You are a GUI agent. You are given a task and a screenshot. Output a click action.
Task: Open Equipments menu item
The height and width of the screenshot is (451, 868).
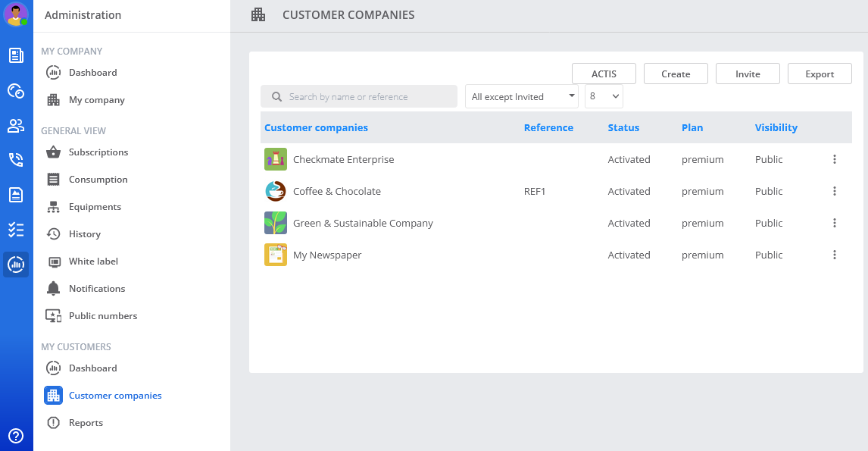[95, 207]
